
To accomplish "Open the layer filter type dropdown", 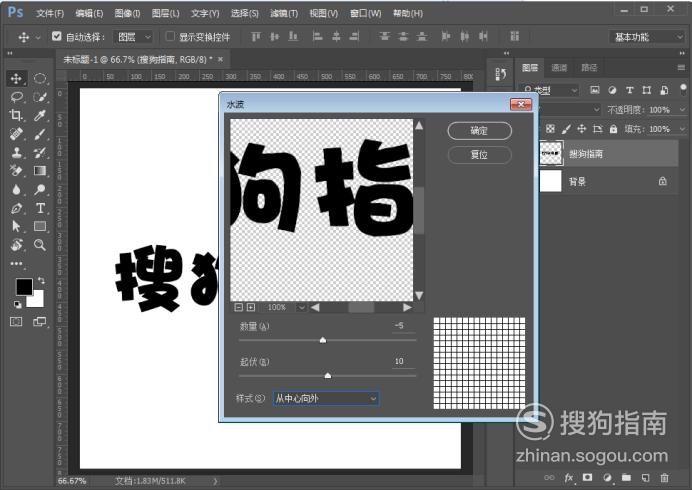I will (549, 90).
